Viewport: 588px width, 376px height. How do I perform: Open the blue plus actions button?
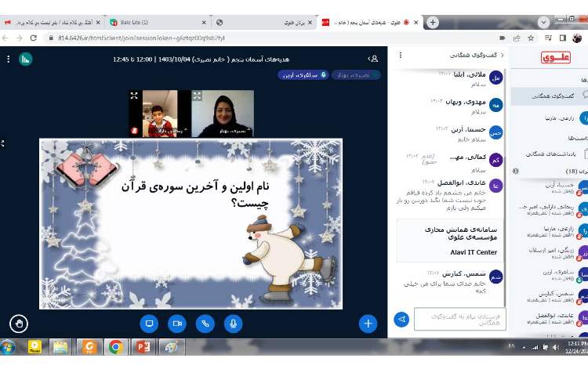coord(368,324)
